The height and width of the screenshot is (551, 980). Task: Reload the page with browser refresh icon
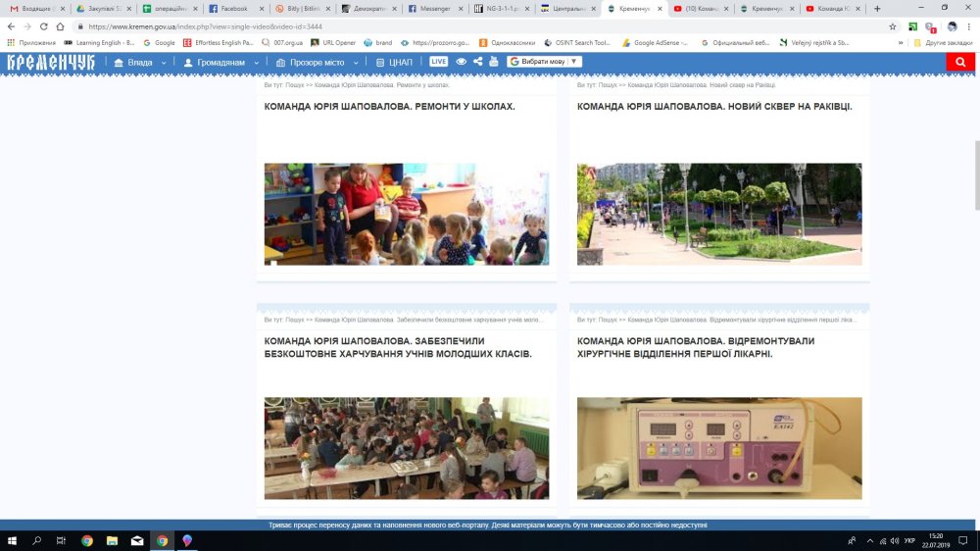[44, 26]
